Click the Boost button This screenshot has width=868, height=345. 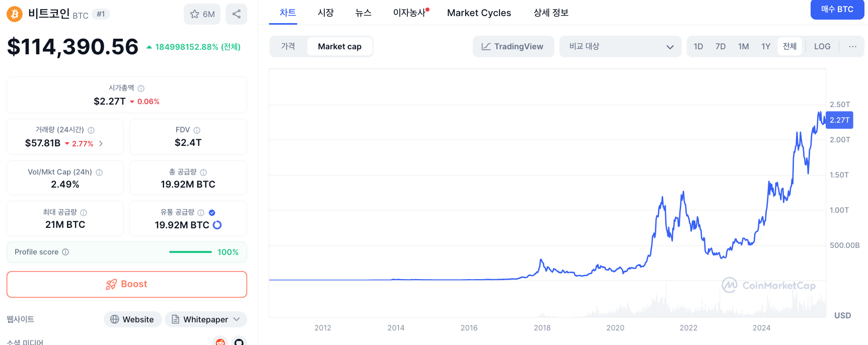(127, 284)
